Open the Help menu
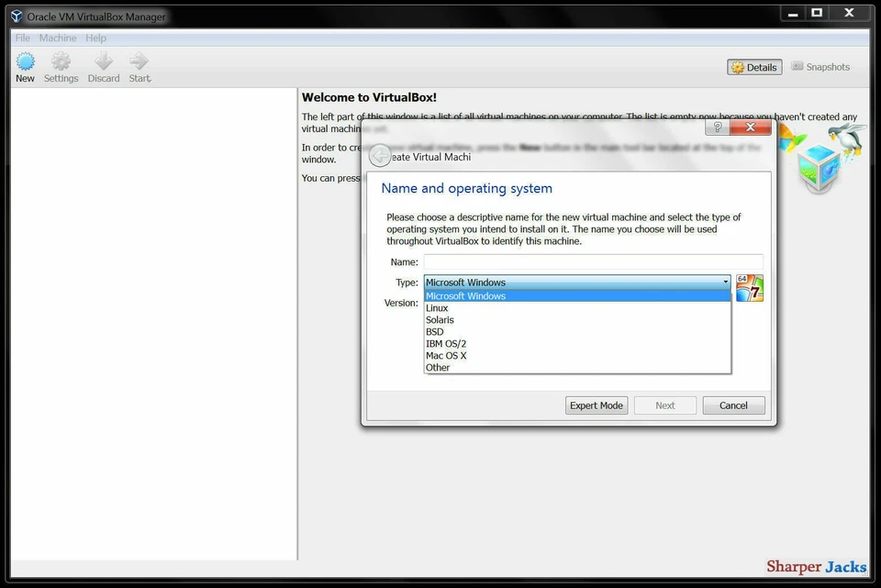This screenshot has height=588, width=881. pos(95,38)
